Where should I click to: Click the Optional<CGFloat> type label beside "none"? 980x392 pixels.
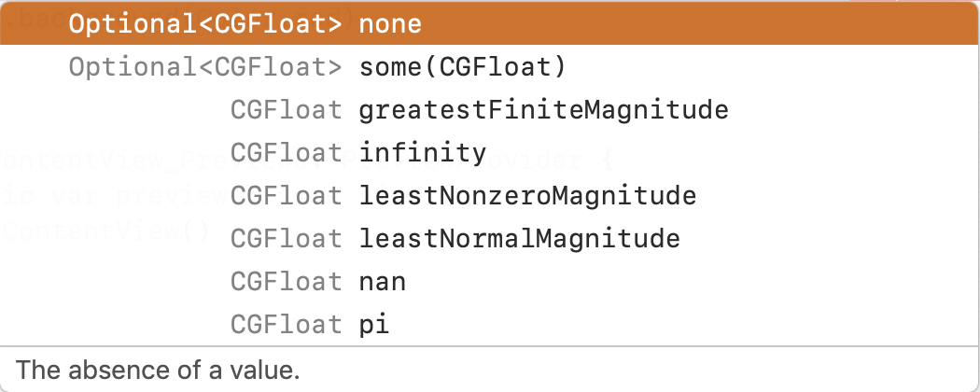(x=205, y=24)
